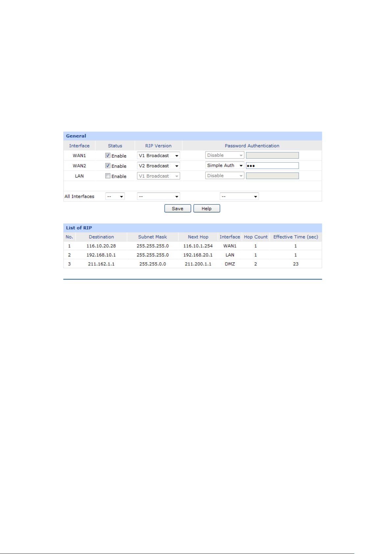The width and height of the screenshot is (392, 554).
Task: Uncheck the WAN1 Enable checkbox
Action: coord(108,156)
